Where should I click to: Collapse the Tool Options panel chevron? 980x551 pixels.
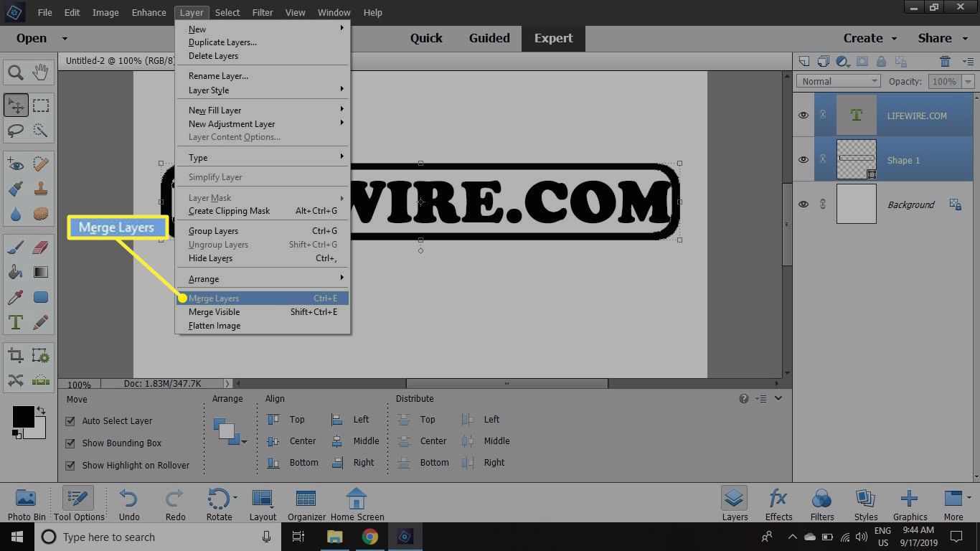click(x=778, y=398)
